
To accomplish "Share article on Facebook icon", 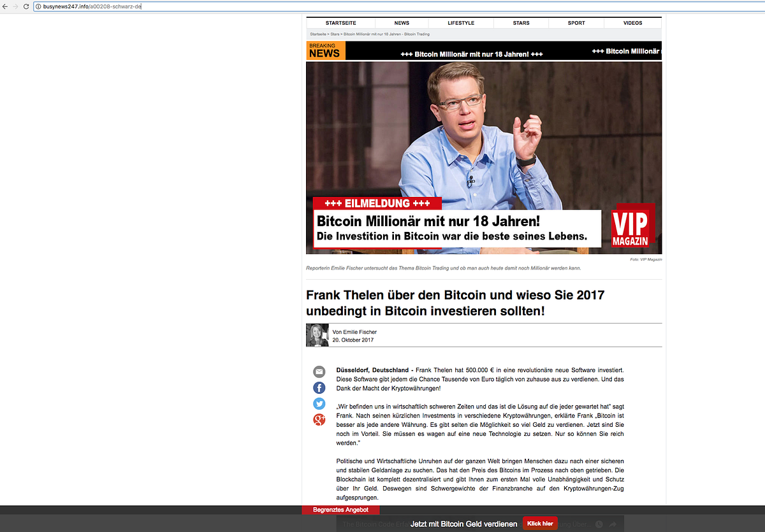I will tap(319, 387).
